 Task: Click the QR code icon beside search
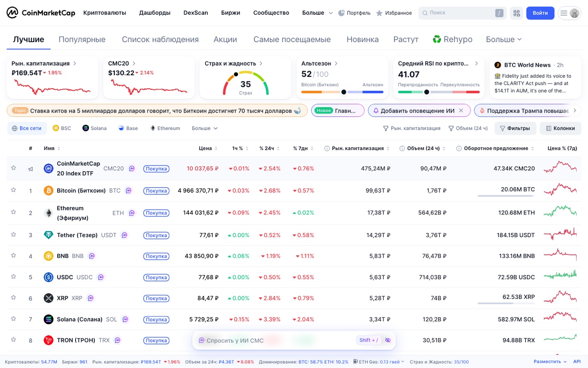click(517, 13)
